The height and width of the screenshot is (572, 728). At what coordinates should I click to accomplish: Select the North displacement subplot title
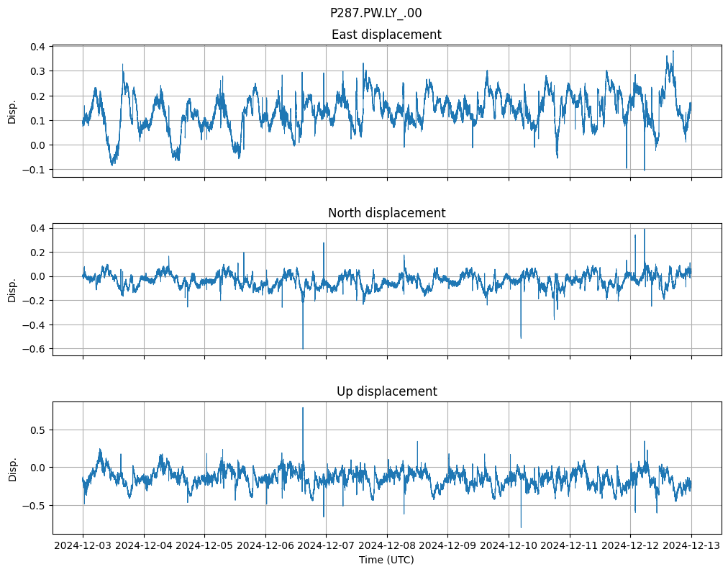click(386, 213)
